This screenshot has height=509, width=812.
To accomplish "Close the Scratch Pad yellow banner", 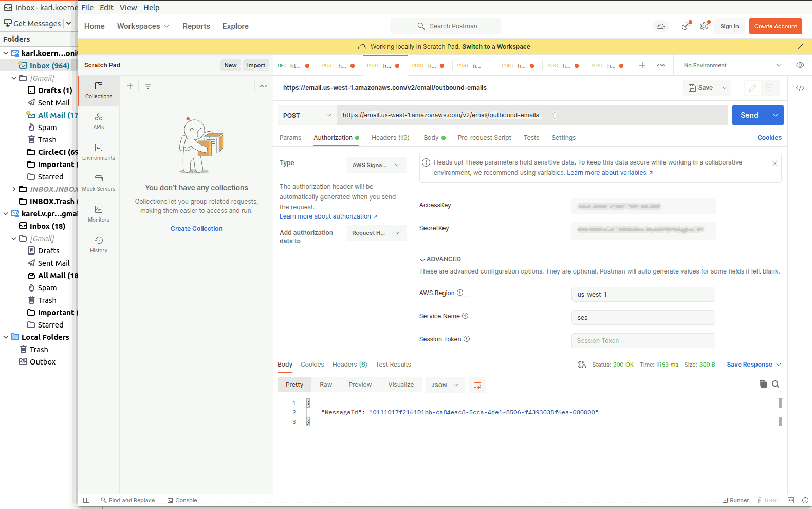I will click(x=800, y=47).
